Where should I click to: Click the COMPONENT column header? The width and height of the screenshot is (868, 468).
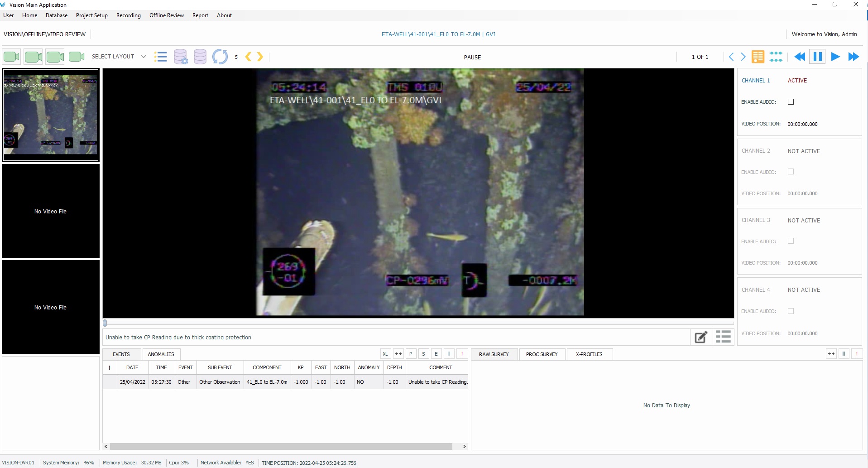(267, 367)
